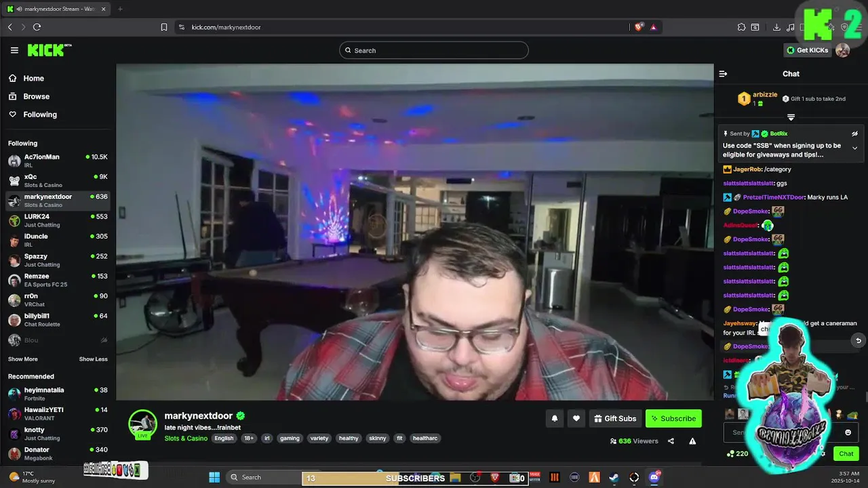Click the Get KICKs button
The image size is (868, 488).
807,50
